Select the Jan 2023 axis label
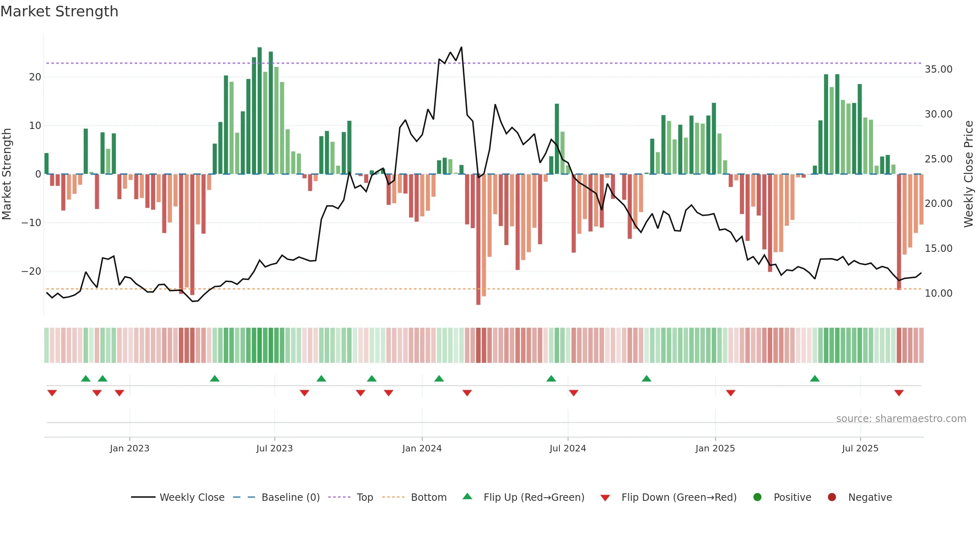Image resolution: width=980 pixels, height=551 pixels. coord(129,448)
